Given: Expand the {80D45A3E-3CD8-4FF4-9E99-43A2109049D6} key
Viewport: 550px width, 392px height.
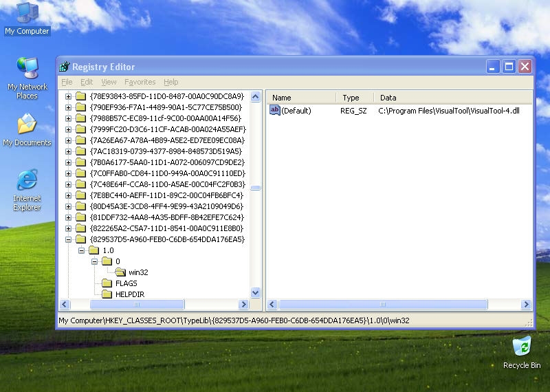Looking at the screenshot, I should pyautogui.click(x=68, y=206).
